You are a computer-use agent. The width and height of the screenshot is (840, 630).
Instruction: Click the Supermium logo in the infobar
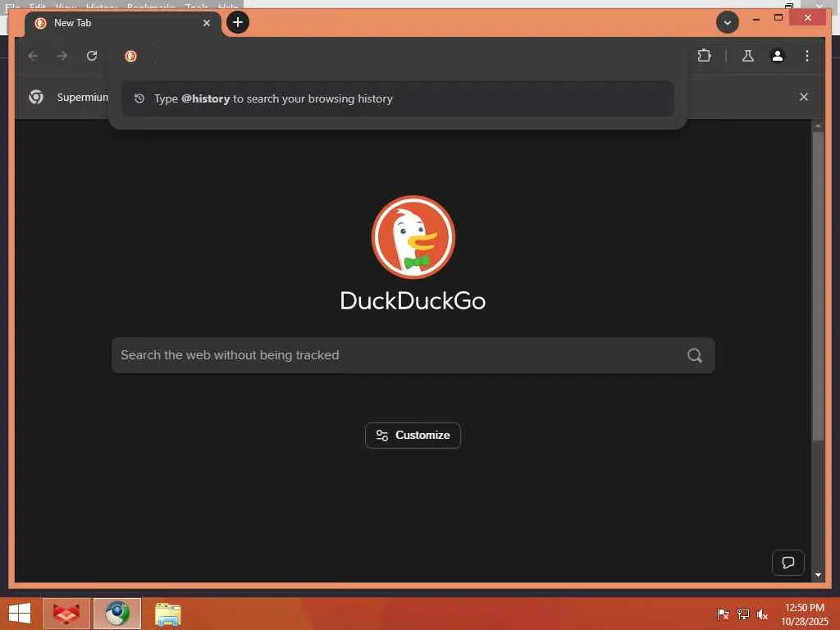[x=36, y=97]
